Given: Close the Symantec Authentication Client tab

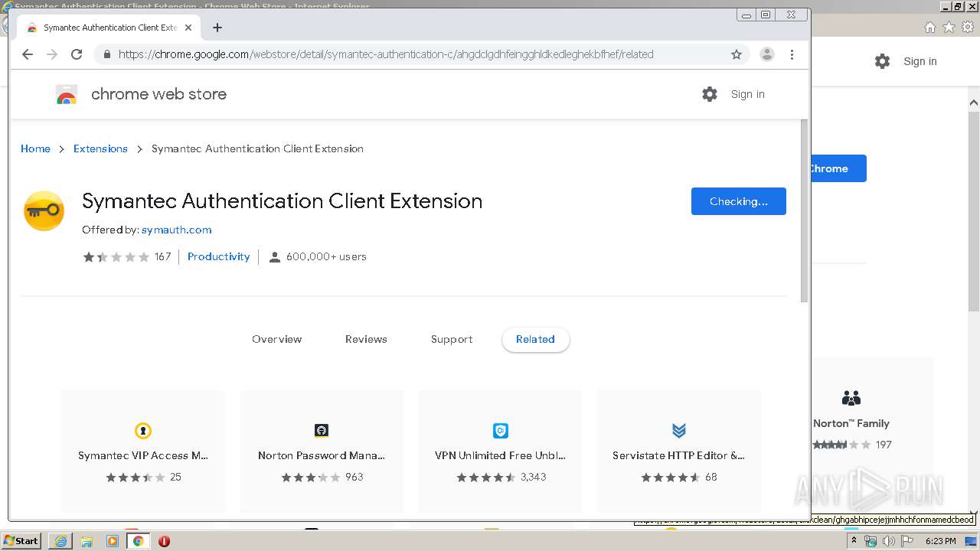Looking at the screenshot, I should click(x=188, y=28).
